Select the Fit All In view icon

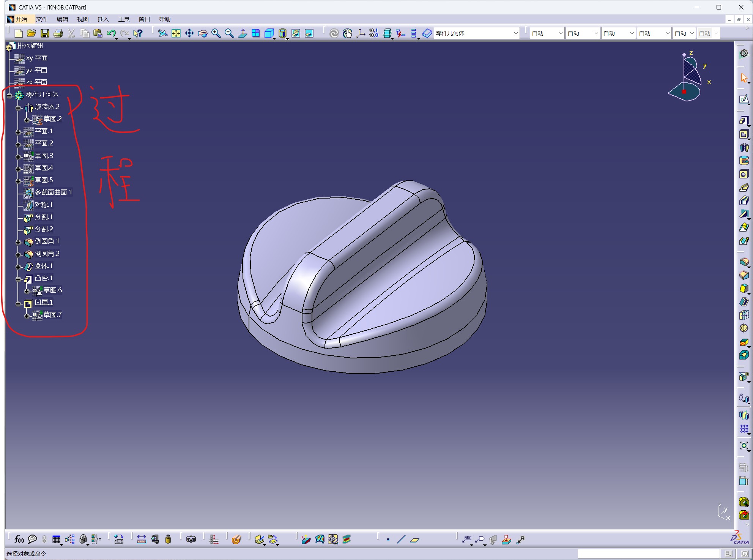pos(176,33)
